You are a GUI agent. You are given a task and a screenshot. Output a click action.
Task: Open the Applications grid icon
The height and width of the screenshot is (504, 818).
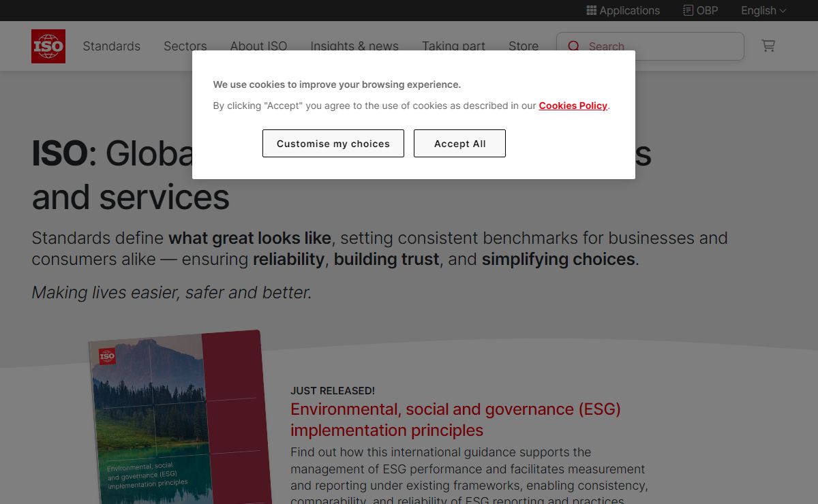tap(591, 10)
